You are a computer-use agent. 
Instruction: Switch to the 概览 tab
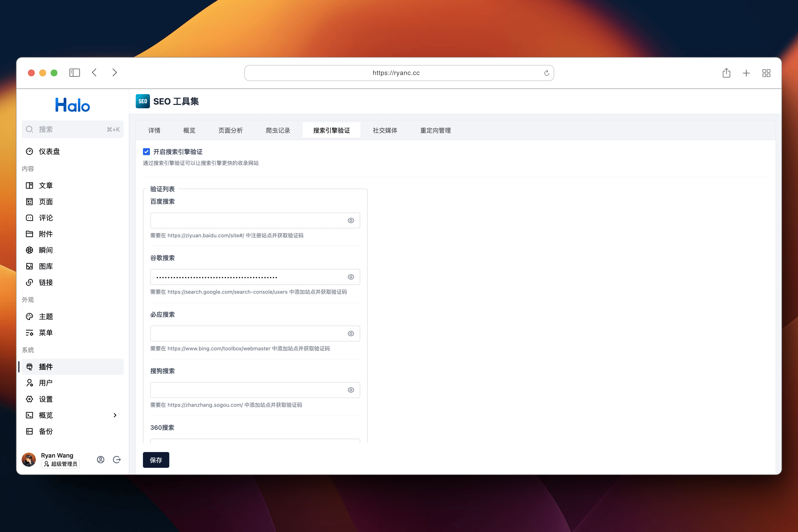coord(189,130)
